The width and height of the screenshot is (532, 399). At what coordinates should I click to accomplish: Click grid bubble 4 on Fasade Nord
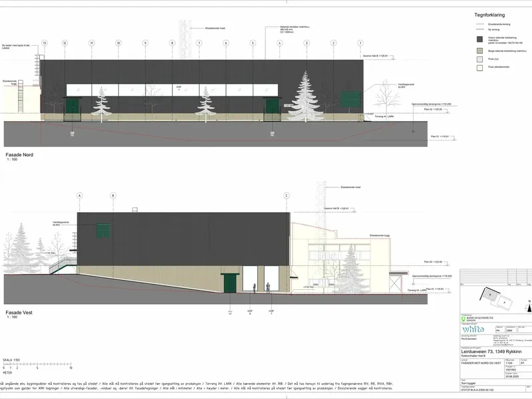click(279, 43)
